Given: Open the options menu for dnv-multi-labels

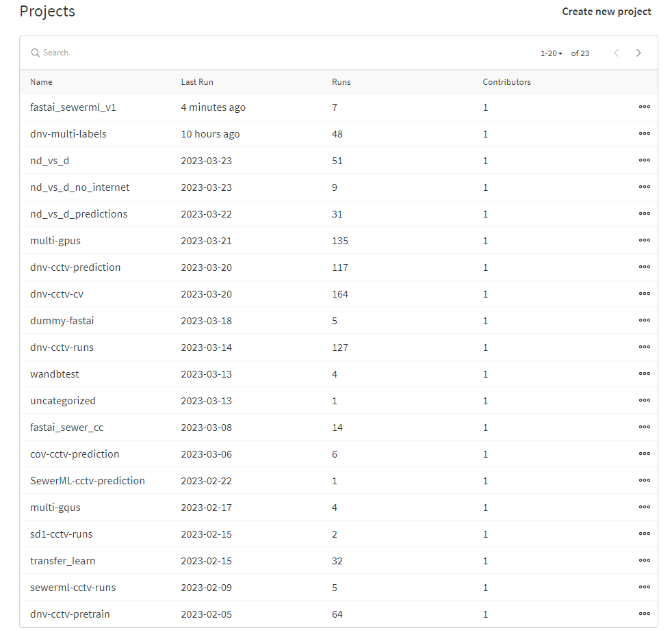Looking at the screenshot, I should click(x=644, y=133).
